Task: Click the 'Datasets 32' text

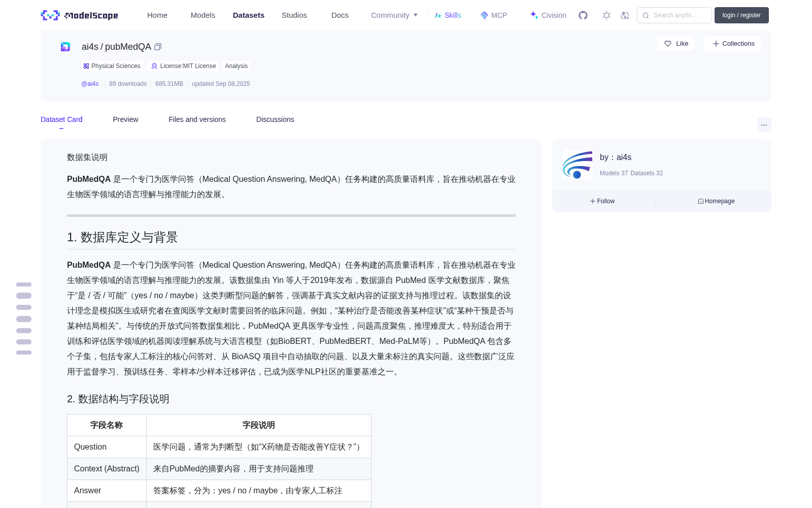Action: [x=647, y=173]
